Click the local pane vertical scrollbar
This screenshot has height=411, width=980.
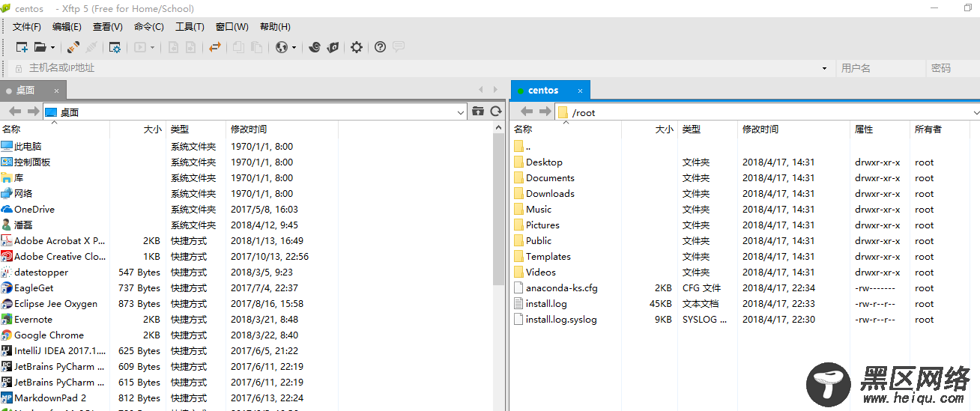coord(499,210)
